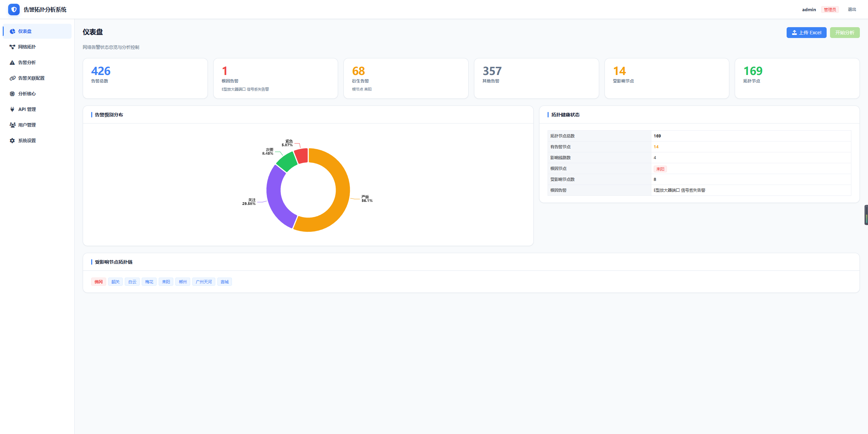This screenshot has width=868, height=434.
Task: Open the analysis core chip icon
Action: [x=12, y=94]
